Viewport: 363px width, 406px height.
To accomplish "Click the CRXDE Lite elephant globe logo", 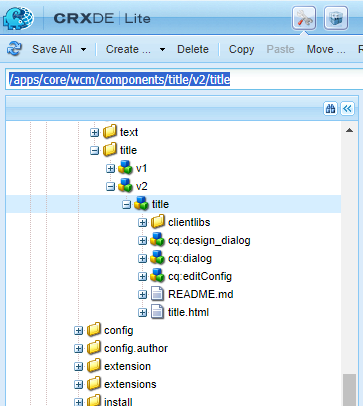I will point(18,18).
